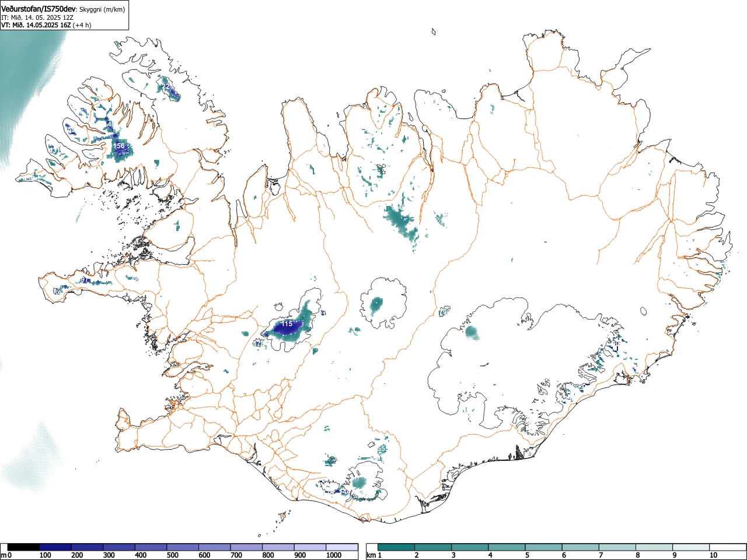Pick the black 0–100 m legend swatch
The width and height of the screenshot is (747, 560).
(24, 547)
